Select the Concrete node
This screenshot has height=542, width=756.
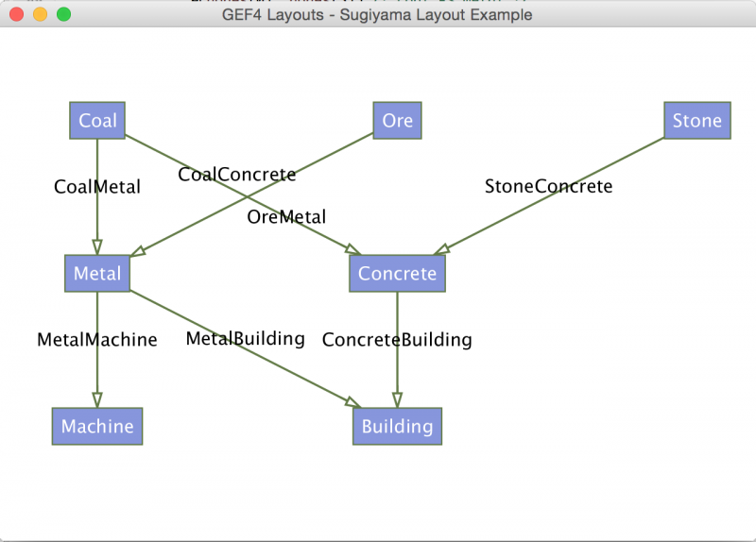pyautogui.click(x=397, y=273)
